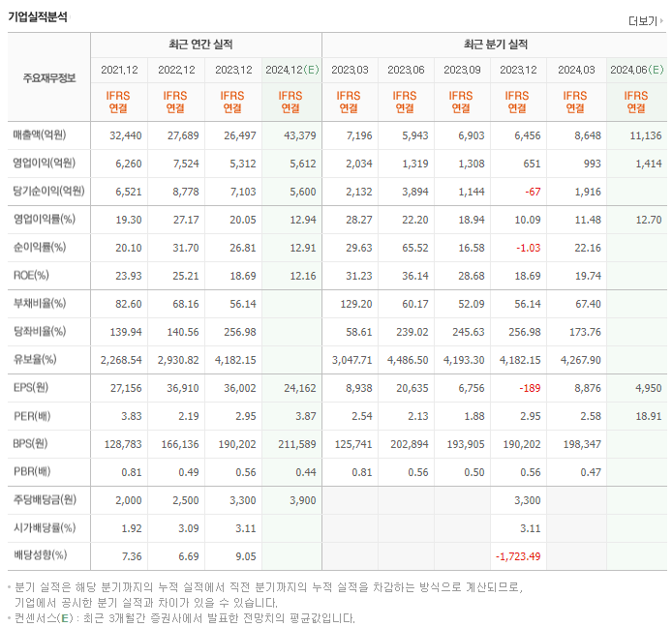Click the 32,440 revenue value
Screen dimensions: 672x627
[126, 135]
